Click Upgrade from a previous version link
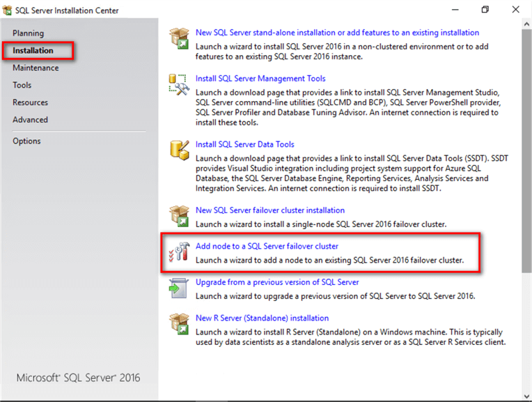The height and width of the screenshot is (402, 532). click(x=277, y=282)
